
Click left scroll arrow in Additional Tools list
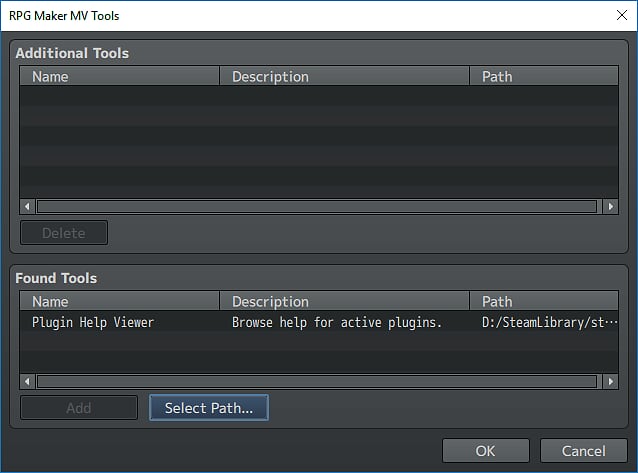[27, 206]
